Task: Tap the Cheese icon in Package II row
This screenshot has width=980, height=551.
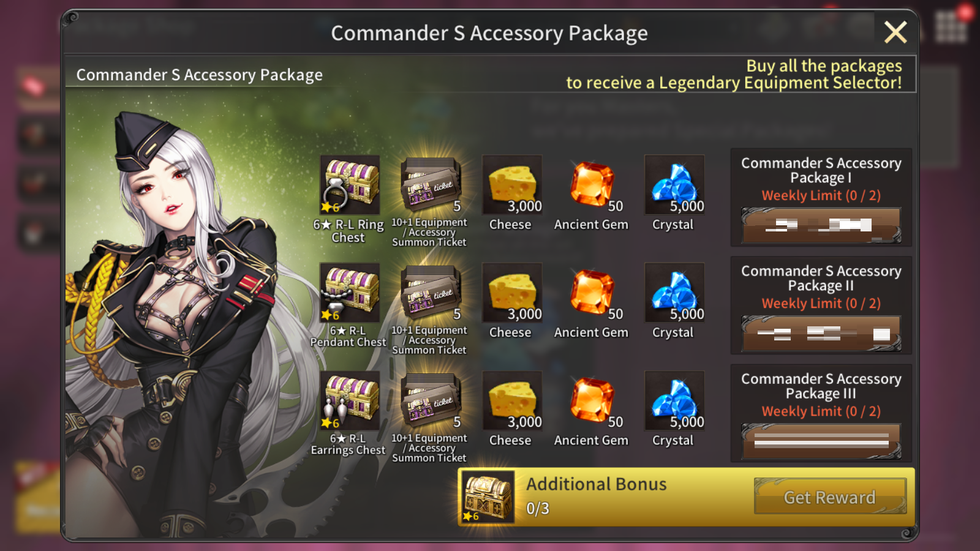Action: tap(512, 292)
